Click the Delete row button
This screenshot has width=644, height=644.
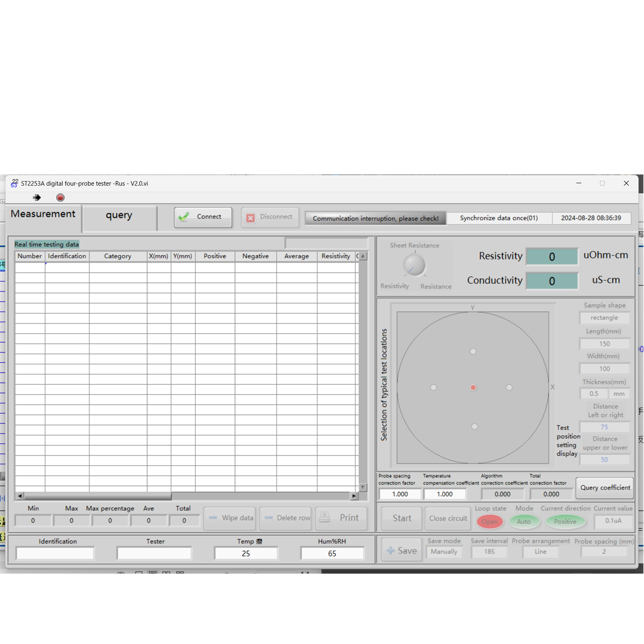point(287,518)
